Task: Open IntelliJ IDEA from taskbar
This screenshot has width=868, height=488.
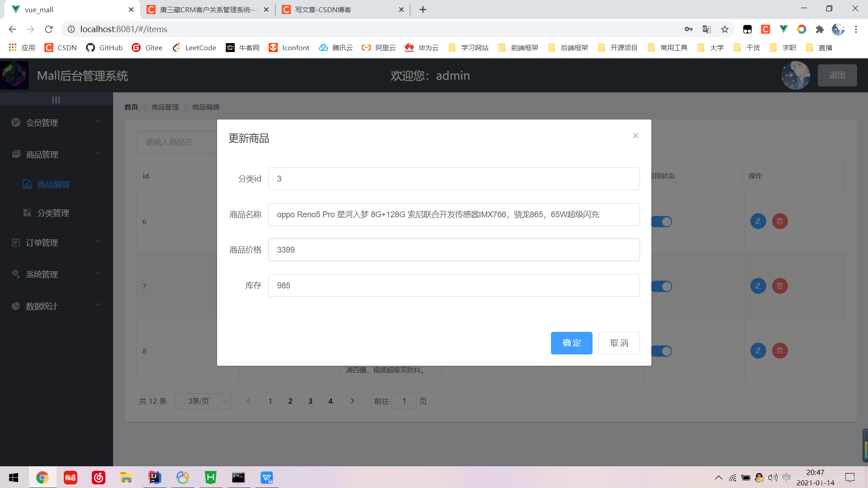Action: click(154, 478)
